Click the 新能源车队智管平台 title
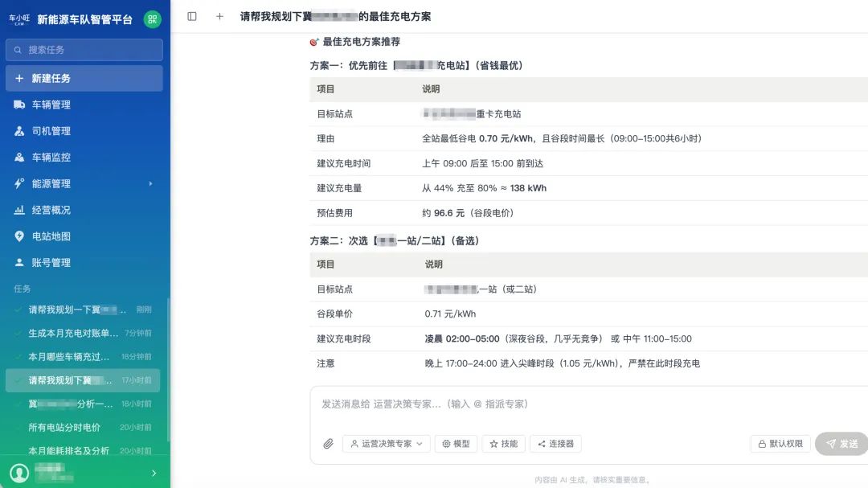Image resolution: width=868 pixels, height=488 pixels. point(84,19)
